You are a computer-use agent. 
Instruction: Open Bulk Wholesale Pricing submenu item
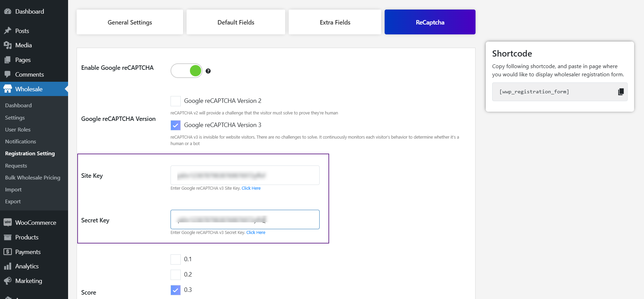pyautogui.click(x=33, y=177)
